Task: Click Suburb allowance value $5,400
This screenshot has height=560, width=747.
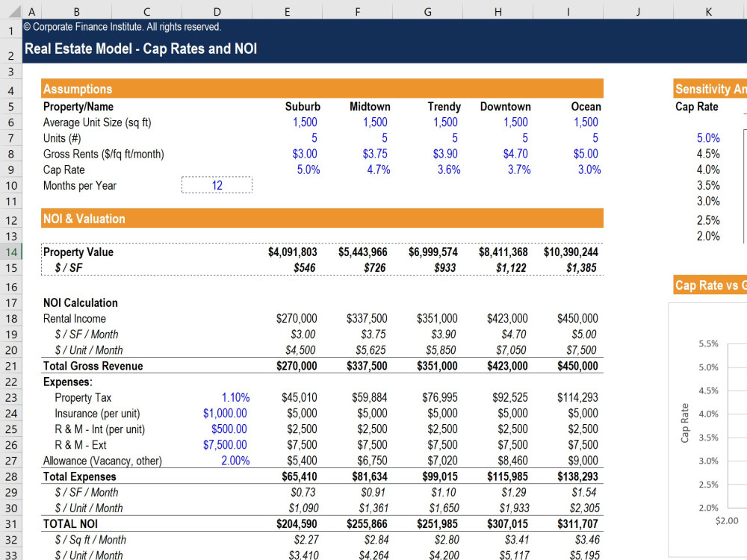Action: pos(302,461)
